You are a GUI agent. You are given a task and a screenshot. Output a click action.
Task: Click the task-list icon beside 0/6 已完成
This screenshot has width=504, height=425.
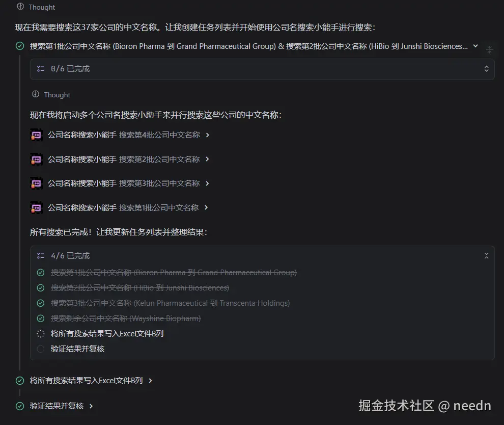point(40,68)
